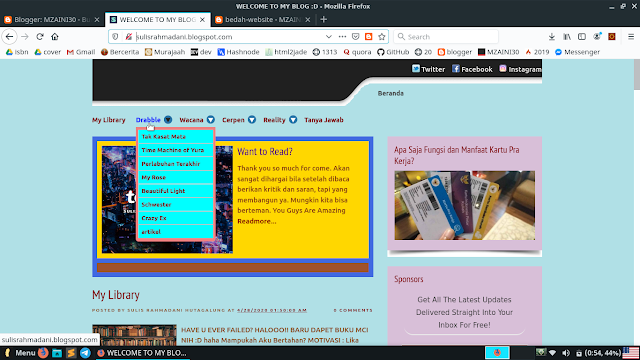Open the Firefox hamburger menu
This screenshot has width=640, height=360.
(x=631, y=37)
